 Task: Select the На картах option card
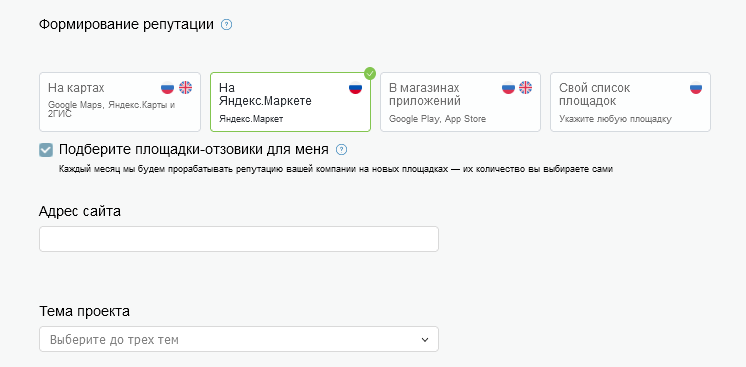click(120, 102)
